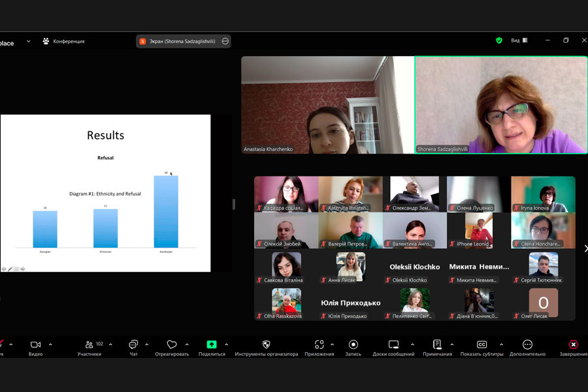Click the Видео camera icon
588x392 pixels.
pos(35,344)
